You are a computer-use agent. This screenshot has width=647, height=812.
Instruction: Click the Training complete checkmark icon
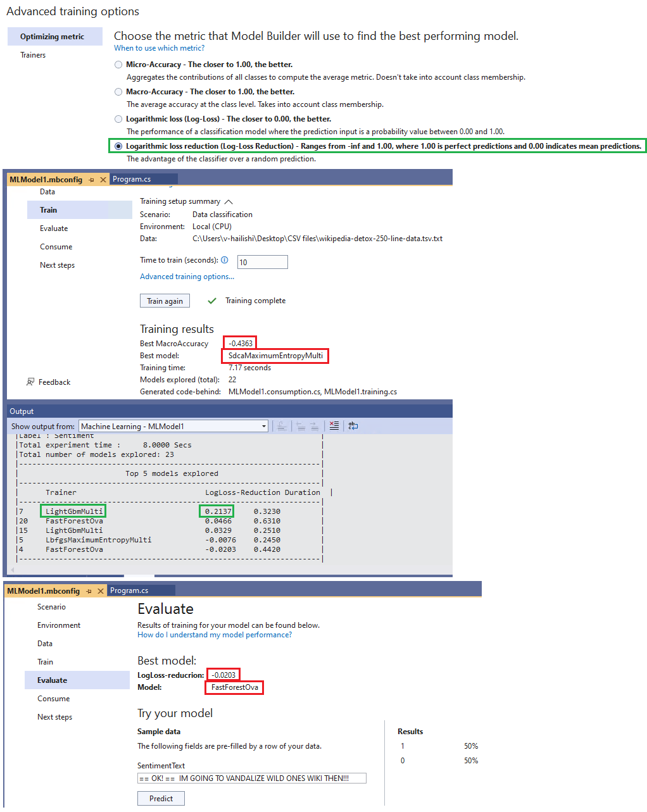click(x=211, y=301)
